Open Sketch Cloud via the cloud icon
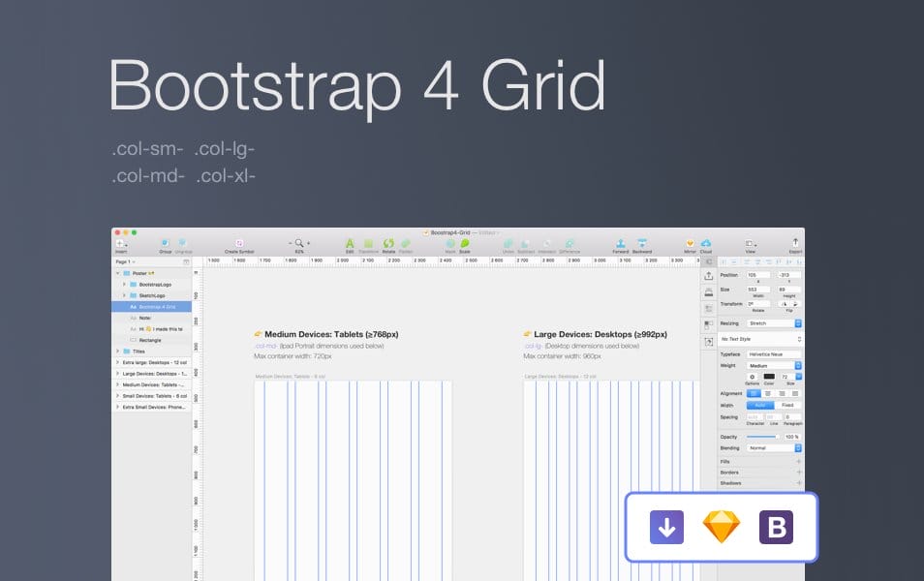 pos(706,243)
